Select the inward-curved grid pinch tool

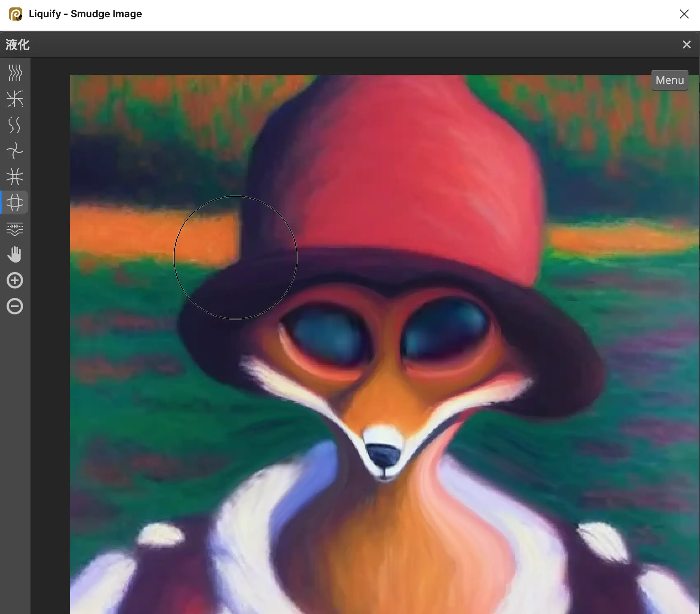click(15, 177)
